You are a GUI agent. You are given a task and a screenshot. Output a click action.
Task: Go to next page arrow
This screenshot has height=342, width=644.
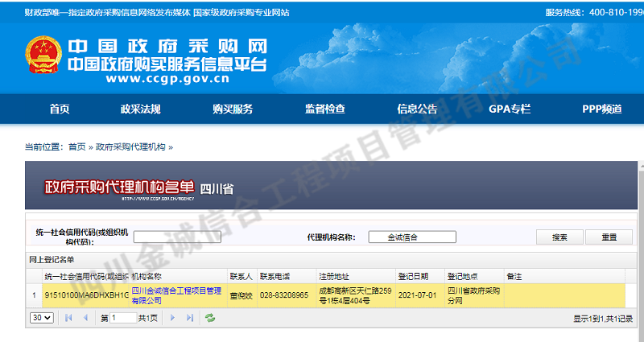[172, 318]
